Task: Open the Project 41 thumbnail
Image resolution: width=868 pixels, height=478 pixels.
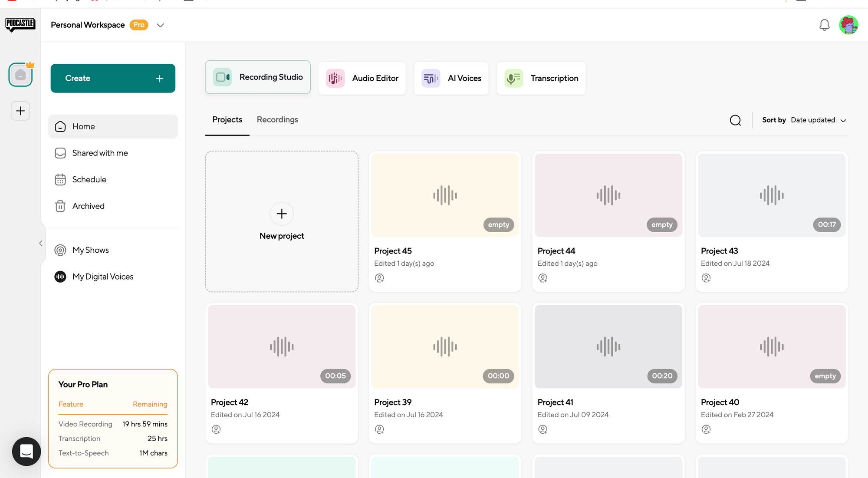Action: [608, 346]
